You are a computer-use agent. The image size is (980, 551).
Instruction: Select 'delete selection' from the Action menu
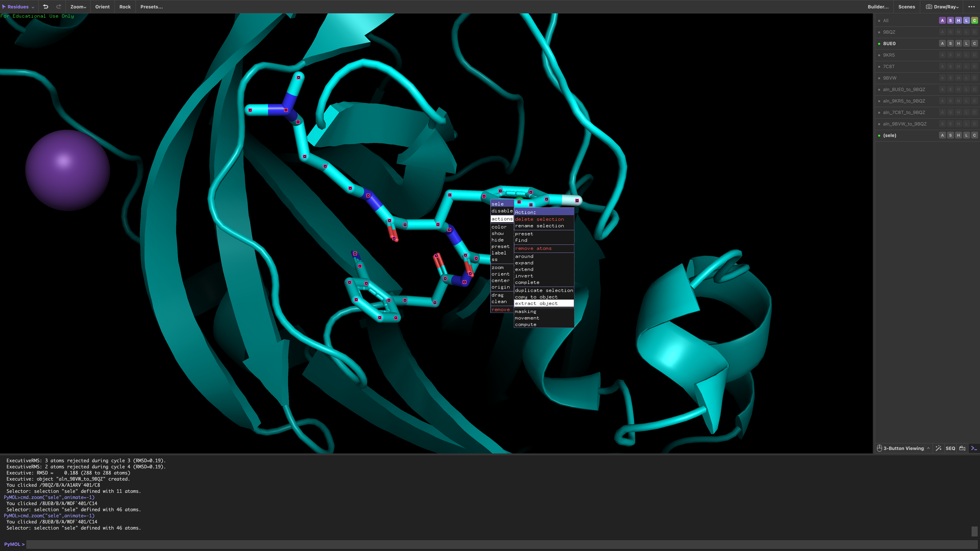539,219
